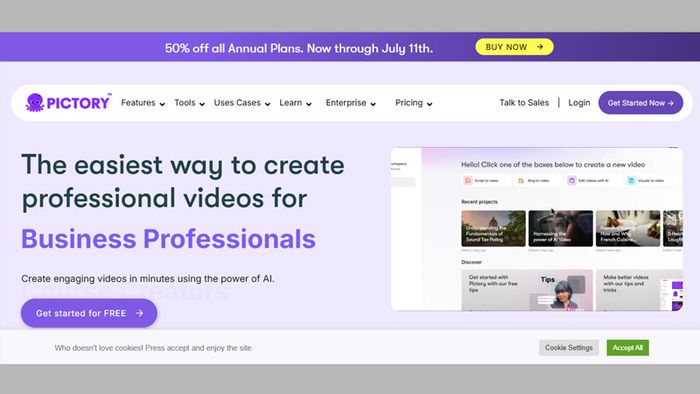The image size is (700, 394).
Task: Click the Edit videos with AI icon
Action: tap(571, 180)
